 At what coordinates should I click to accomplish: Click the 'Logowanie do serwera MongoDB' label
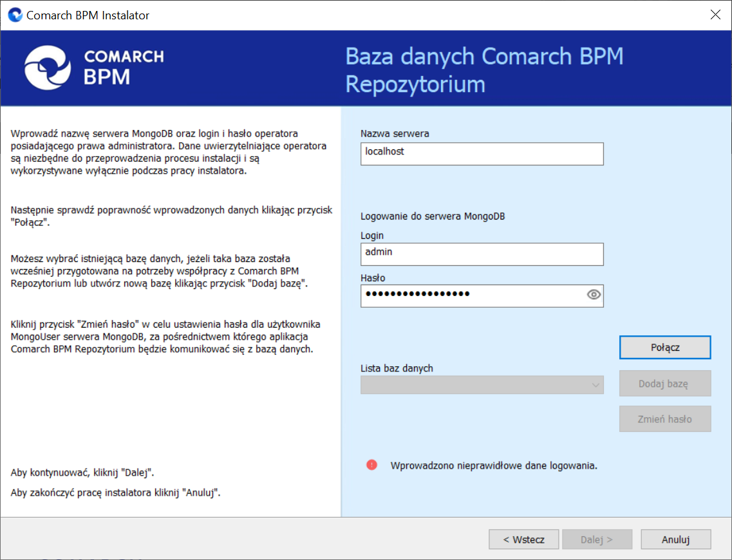pos(433,216)
